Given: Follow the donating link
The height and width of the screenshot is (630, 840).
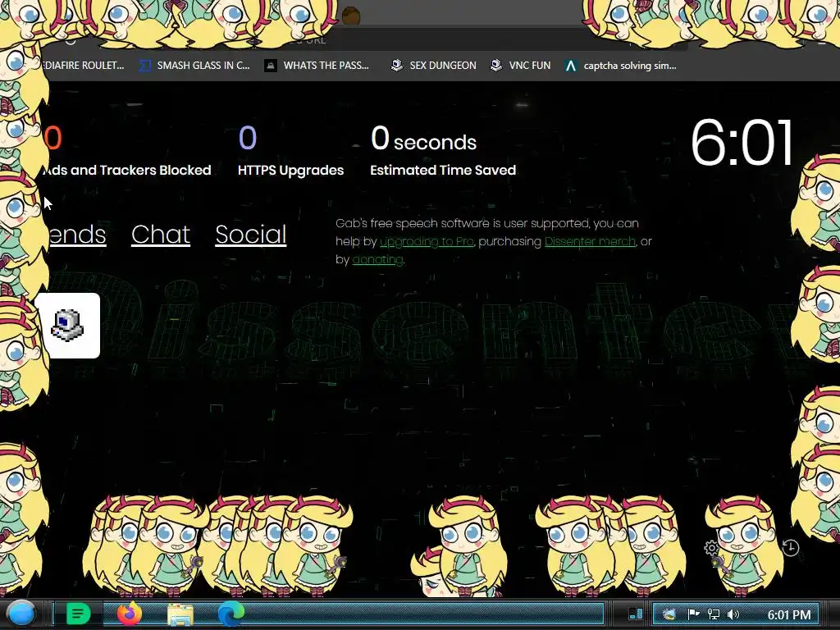Looking at the screenshot, I should click(377, 260).
